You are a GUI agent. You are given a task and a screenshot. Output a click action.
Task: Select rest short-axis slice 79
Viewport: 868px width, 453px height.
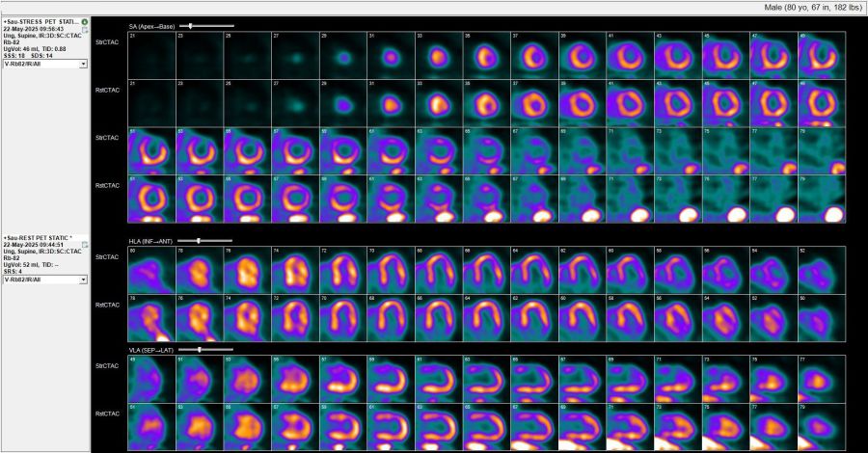pos(821,198)
